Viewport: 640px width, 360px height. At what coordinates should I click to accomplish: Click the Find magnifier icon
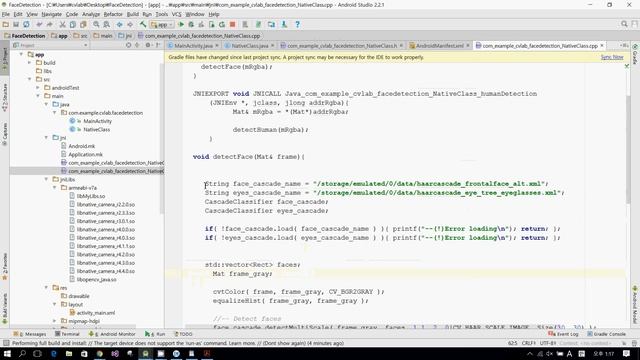coord(96,24)
